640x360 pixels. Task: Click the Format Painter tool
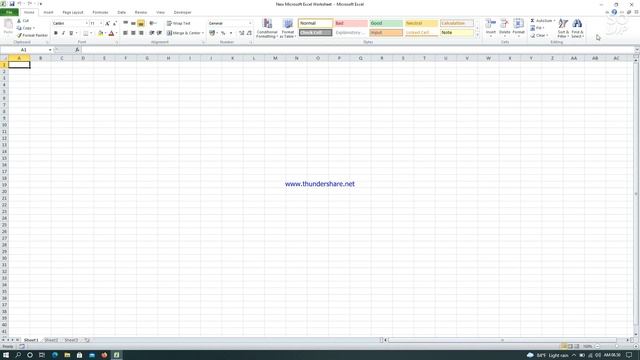(x=32, y=36)
